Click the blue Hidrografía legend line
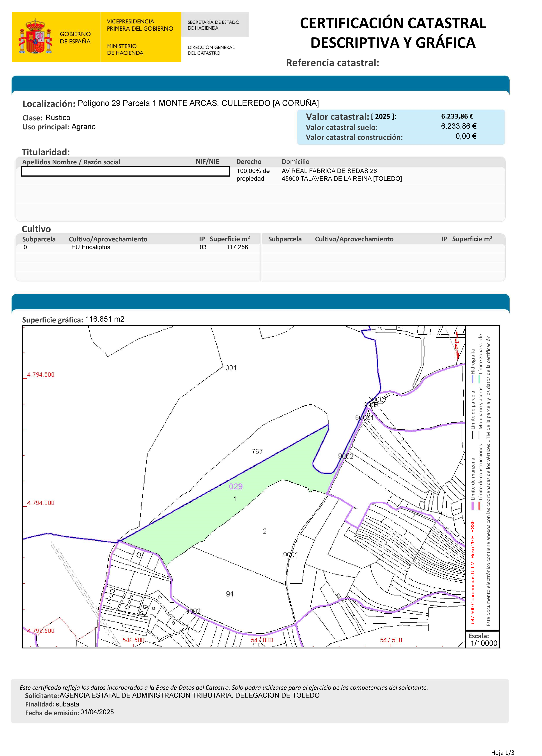 (472, 379)
